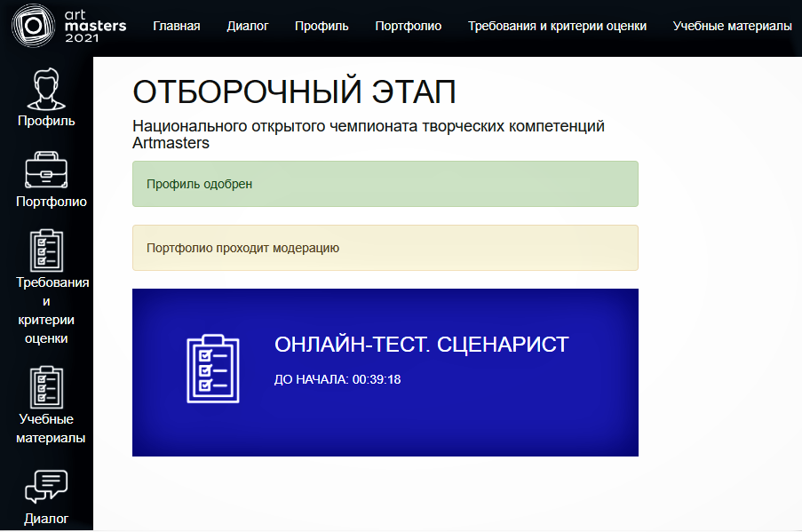Open Учебные материалы in top navigation
Image resolution: width=802 pixels, height=532 pixels.
click(733, 26)
